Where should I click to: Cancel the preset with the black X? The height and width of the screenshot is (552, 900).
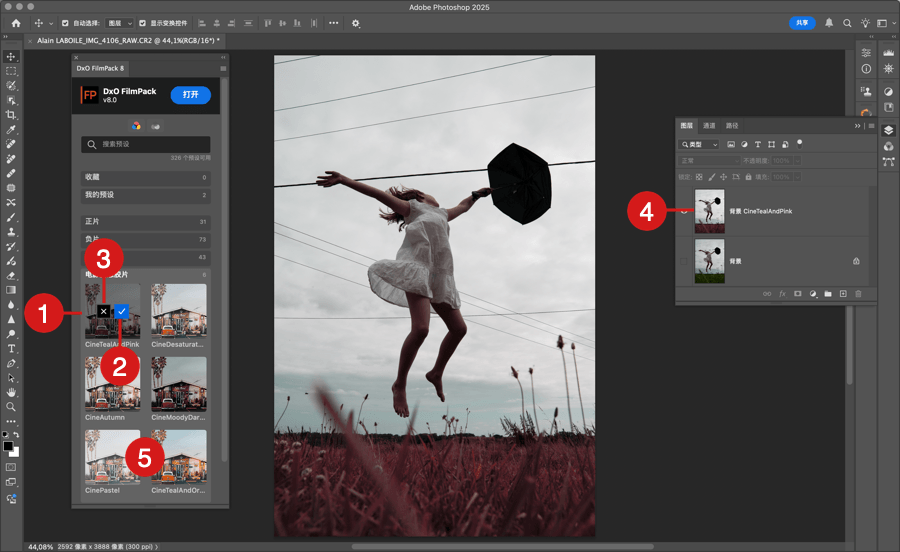[103, 311]
